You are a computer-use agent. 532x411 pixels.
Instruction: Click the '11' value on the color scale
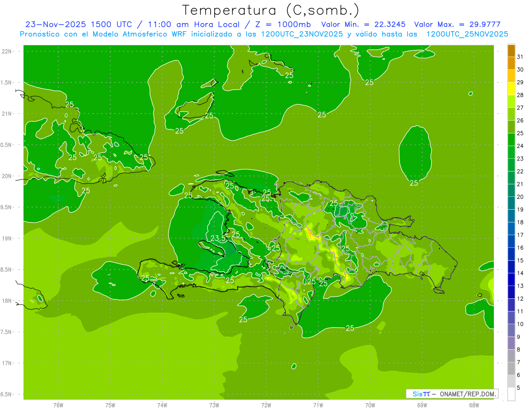[520, 311]
